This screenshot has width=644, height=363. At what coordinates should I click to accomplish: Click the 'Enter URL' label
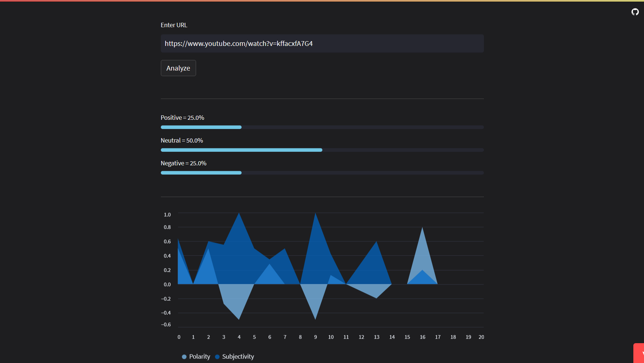[174, 25]
